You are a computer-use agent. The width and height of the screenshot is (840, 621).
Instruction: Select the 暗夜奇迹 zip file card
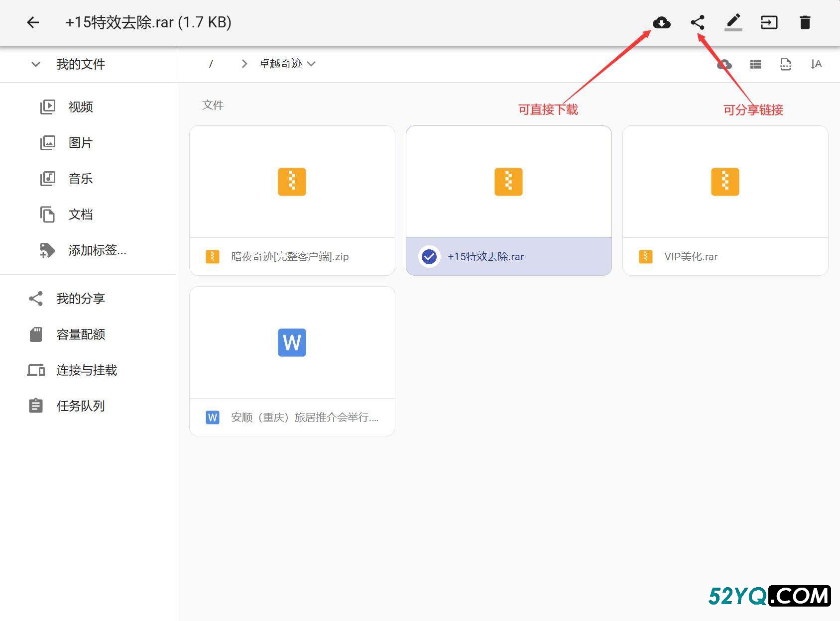[x=292, y=200]
